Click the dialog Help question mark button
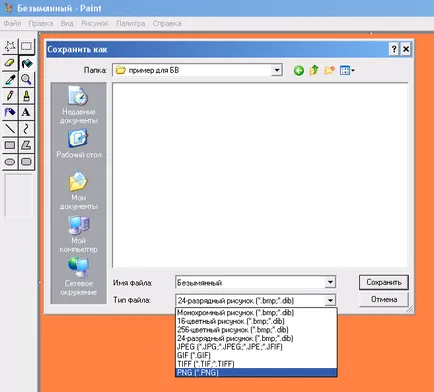This screenshot has width=434, height=392. tap(394, 49)
